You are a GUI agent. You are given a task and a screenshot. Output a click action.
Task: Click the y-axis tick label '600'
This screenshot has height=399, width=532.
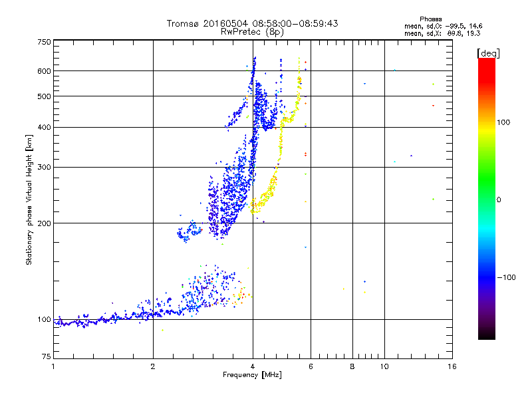click(x=45, y=71)
